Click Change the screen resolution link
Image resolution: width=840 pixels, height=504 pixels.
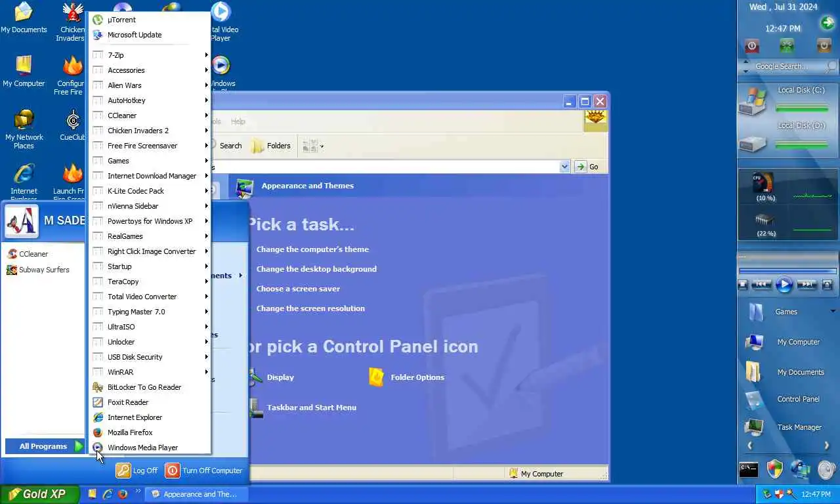[x=310, y=308]
